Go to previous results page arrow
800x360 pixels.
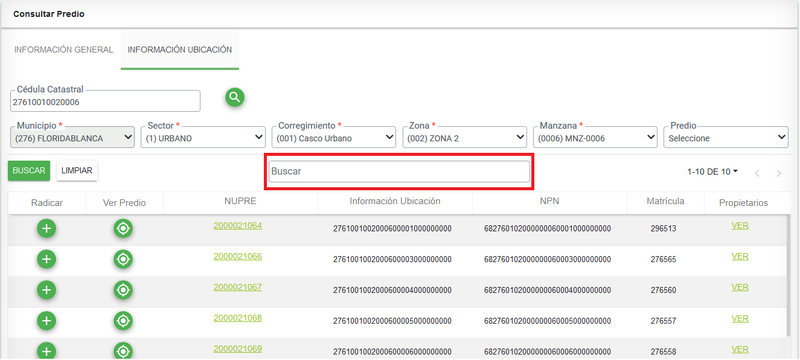click(x=757, y=173)
